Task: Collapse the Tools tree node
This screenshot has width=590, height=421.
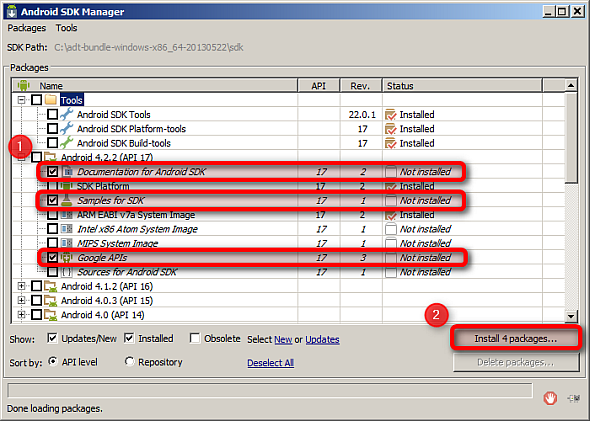Action: [x=21, y=100]
